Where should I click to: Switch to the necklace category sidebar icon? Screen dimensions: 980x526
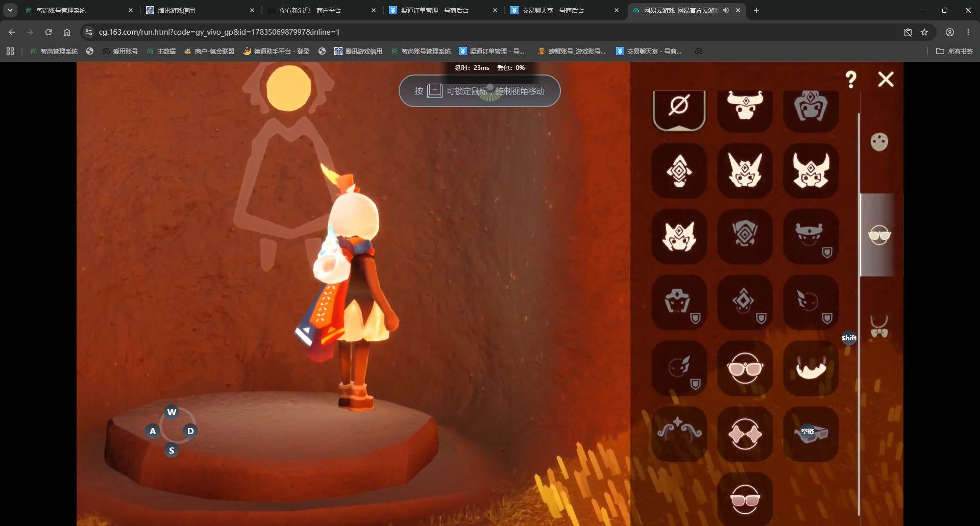click(x=879, y=327)
